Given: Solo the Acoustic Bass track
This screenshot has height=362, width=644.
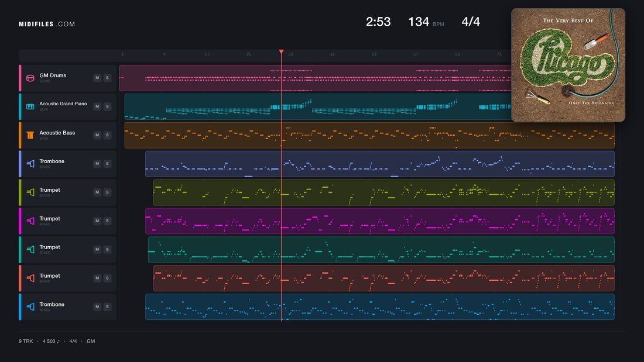Looking at the screenshot, I should click(107, 135).
